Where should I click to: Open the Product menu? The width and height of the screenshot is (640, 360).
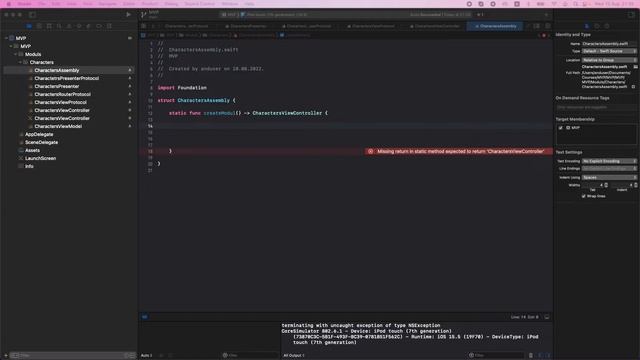[x=150, y=4]
